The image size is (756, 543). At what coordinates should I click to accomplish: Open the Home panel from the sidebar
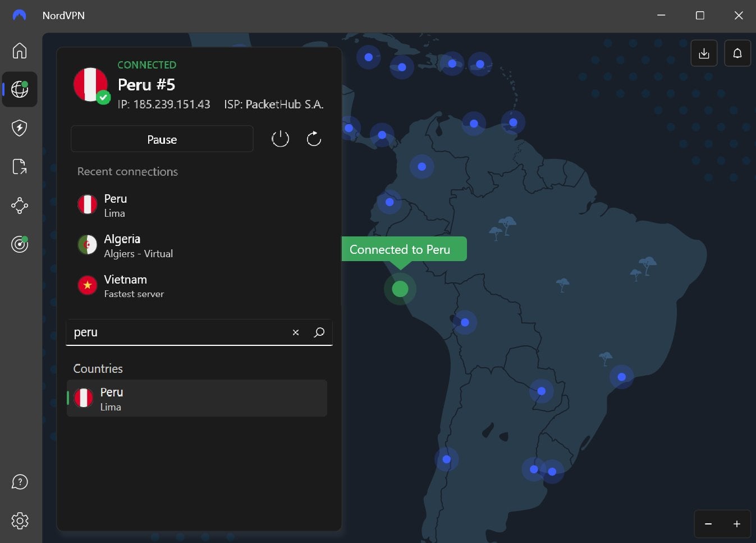click(20, 51)
